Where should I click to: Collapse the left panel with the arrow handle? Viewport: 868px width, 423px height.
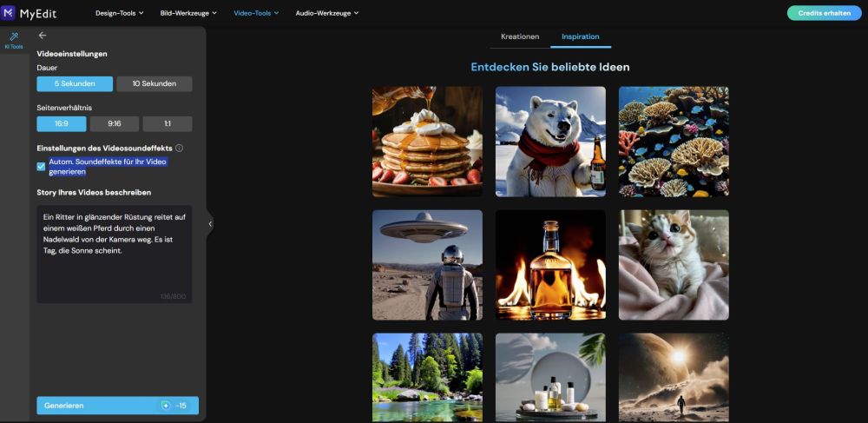pyautogui.click(x=210, y=224)
